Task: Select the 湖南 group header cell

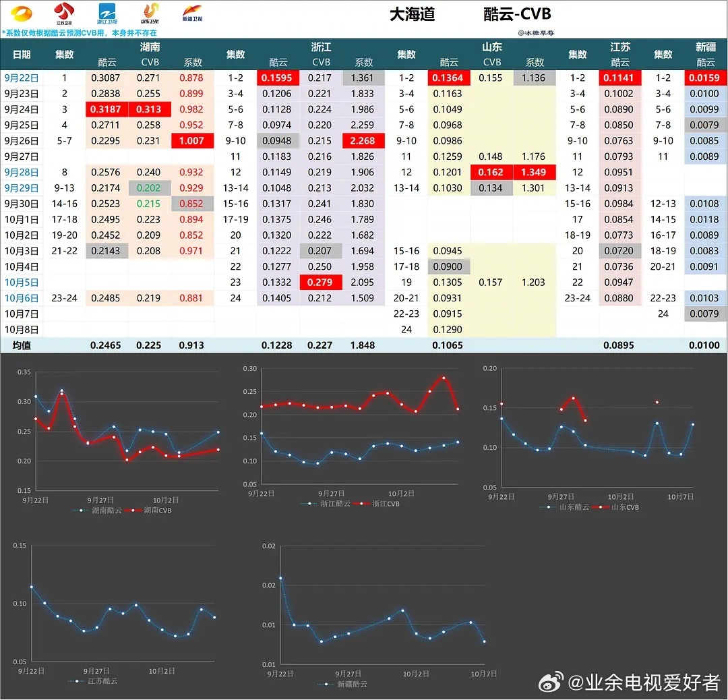Action: 150,47
